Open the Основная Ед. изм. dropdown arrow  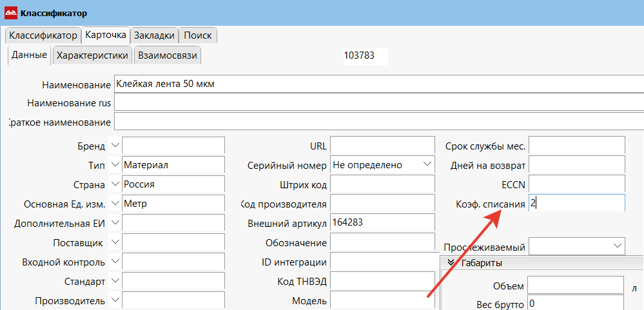click(x=115, y=204)
